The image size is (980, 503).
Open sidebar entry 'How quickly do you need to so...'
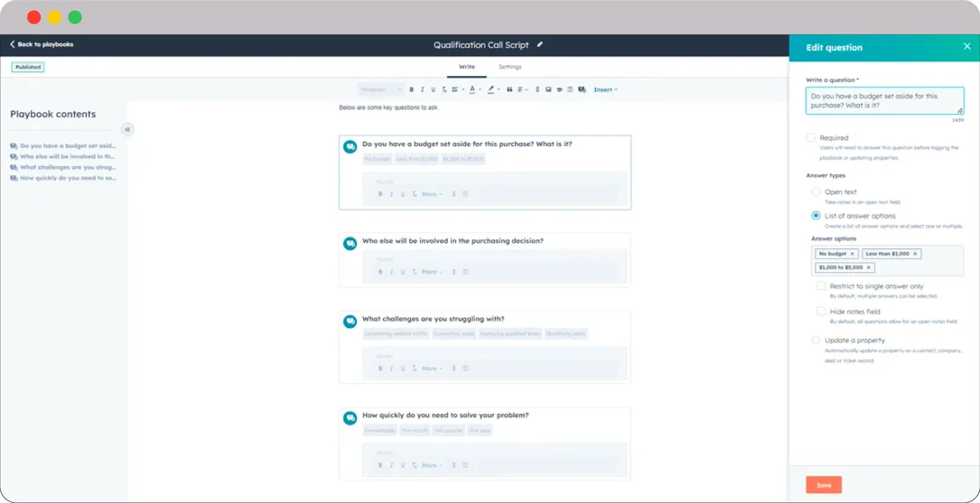click(x=63, y=178)
